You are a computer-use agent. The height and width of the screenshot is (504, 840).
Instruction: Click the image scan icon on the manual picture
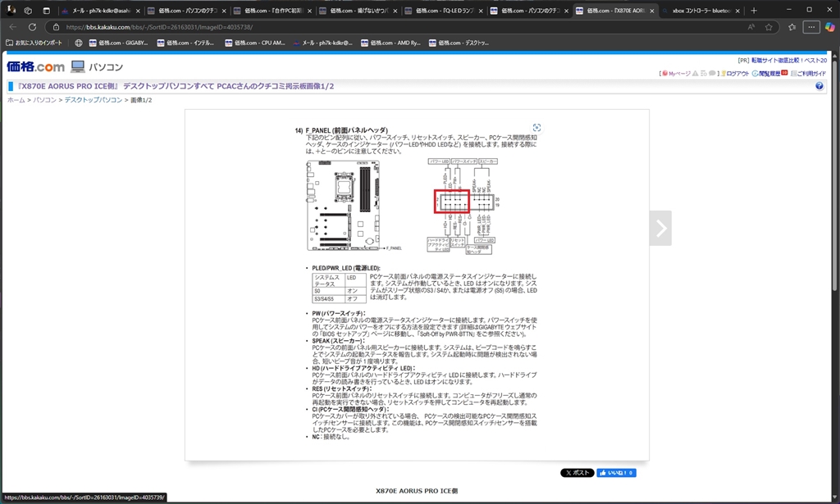click(x=536, y=127)
